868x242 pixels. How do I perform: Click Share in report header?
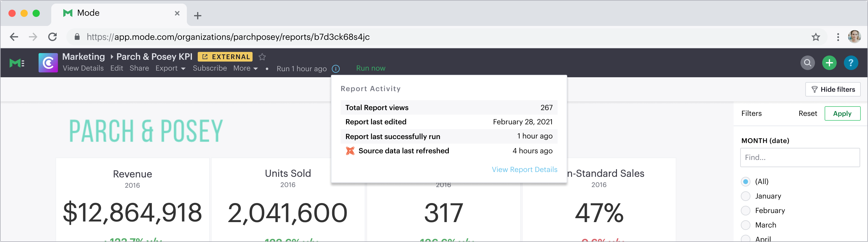tap(139, 68)
